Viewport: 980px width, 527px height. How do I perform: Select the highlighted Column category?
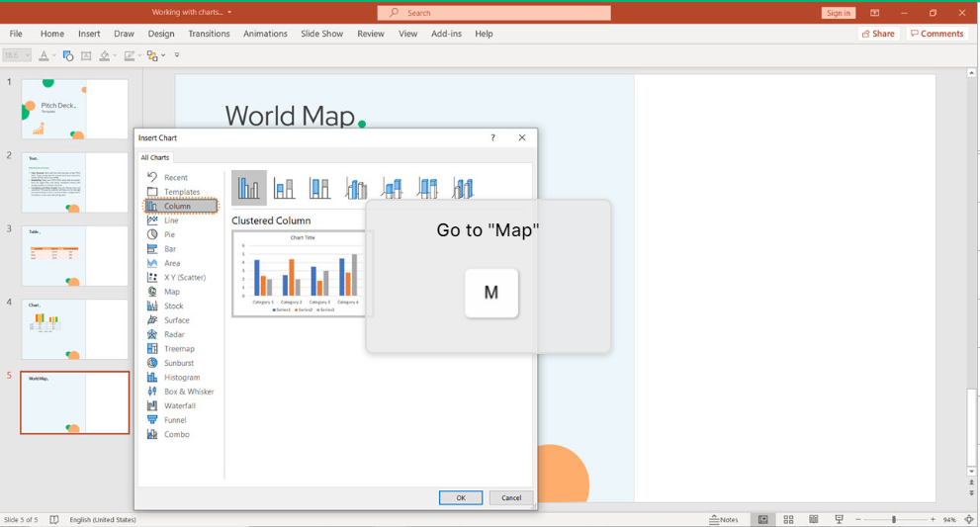[x=181, y=207]
